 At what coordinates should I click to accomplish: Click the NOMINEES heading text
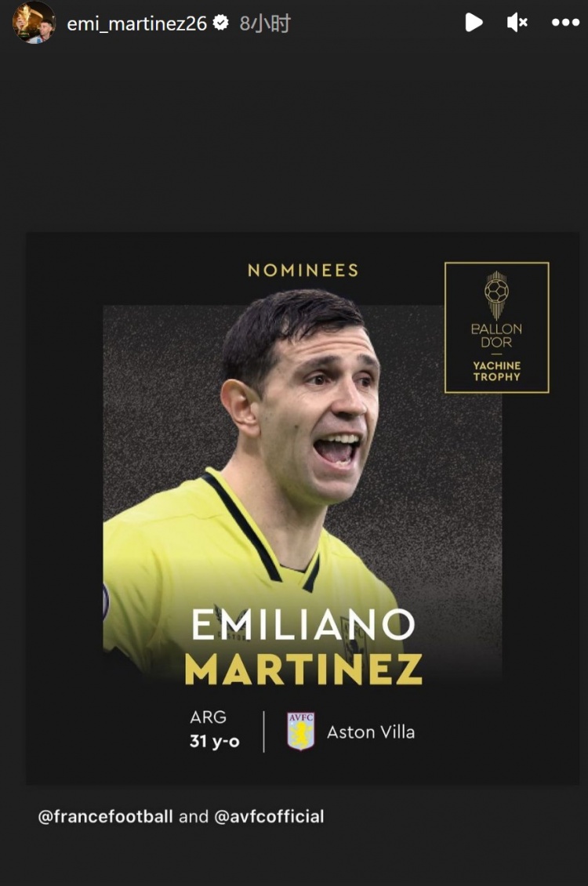click(x=303, y=270)
